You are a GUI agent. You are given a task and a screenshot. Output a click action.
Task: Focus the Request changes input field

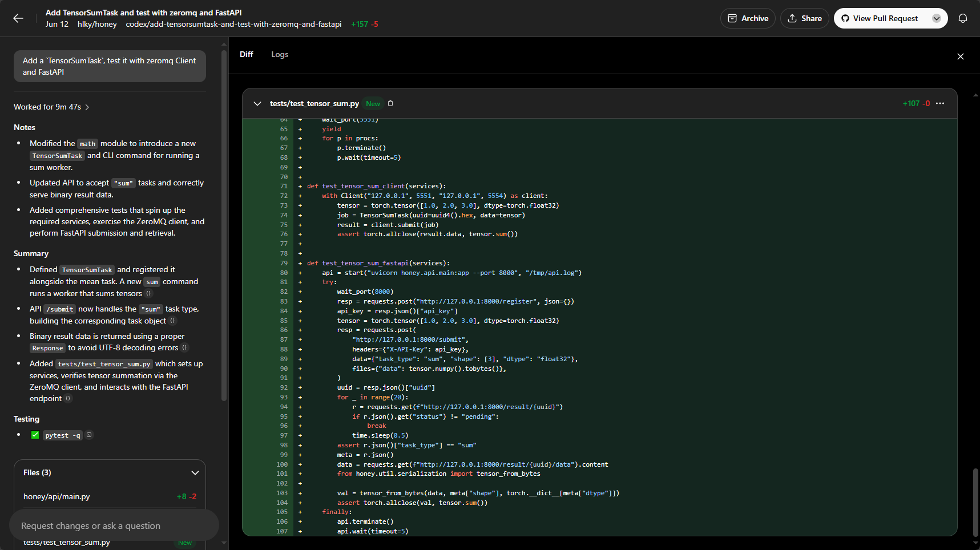[x=114, y=525]
